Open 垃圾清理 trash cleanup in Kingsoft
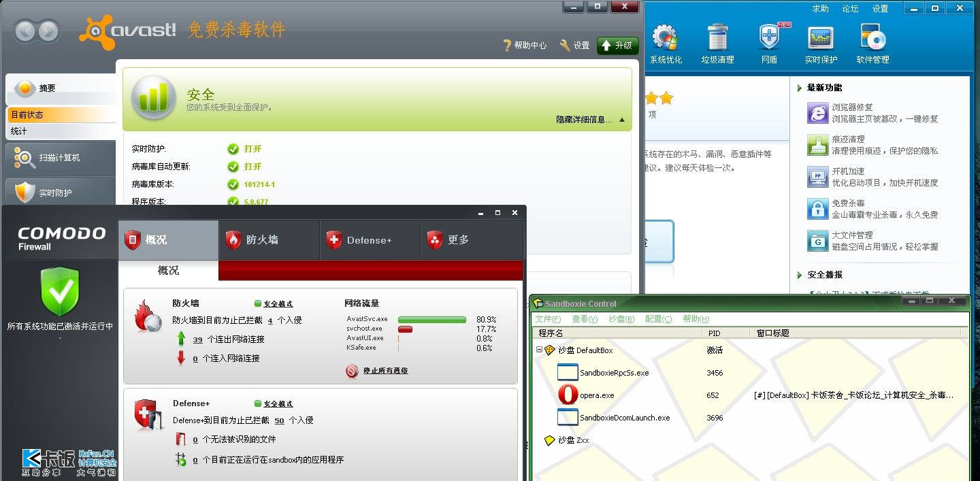Image resolution: width=980 pixels, height=481 pixels. (x=717, y=44)
